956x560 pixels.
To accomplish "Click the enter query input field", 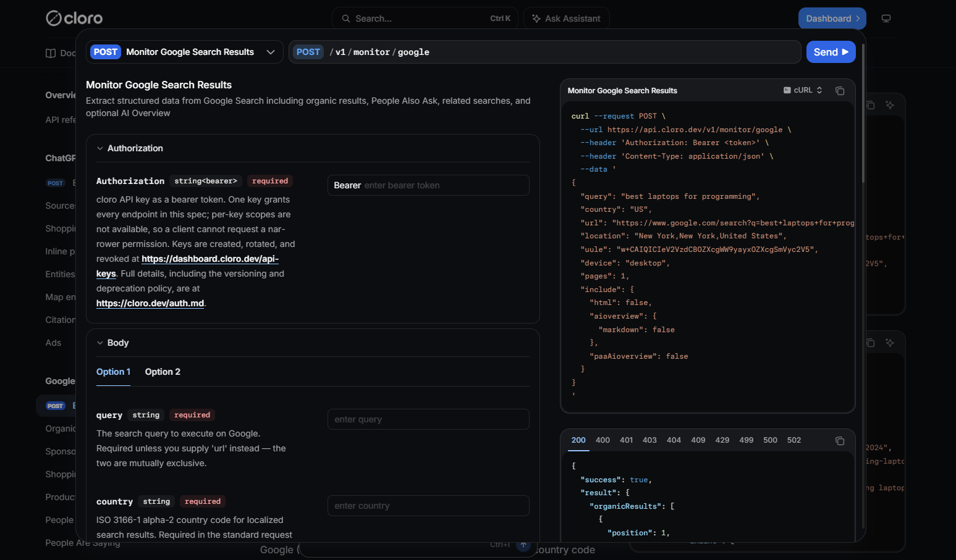I will coord(428,419).
